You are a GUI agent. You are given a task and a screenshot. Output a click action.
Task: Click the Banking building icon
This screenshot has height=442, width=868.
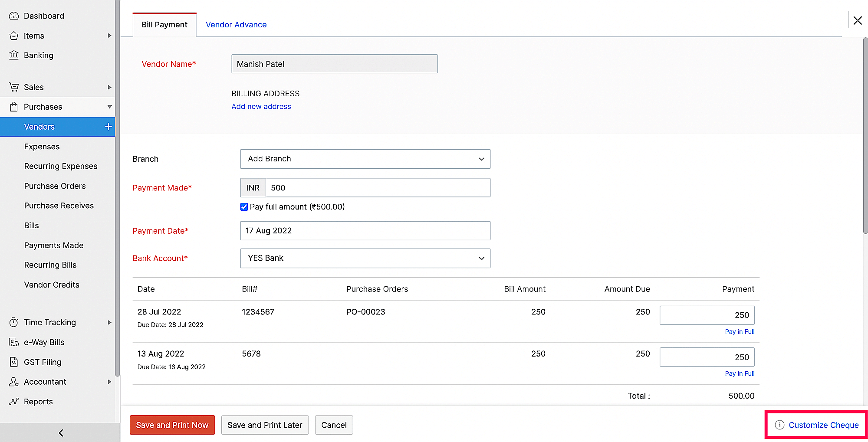coord(14,55)
